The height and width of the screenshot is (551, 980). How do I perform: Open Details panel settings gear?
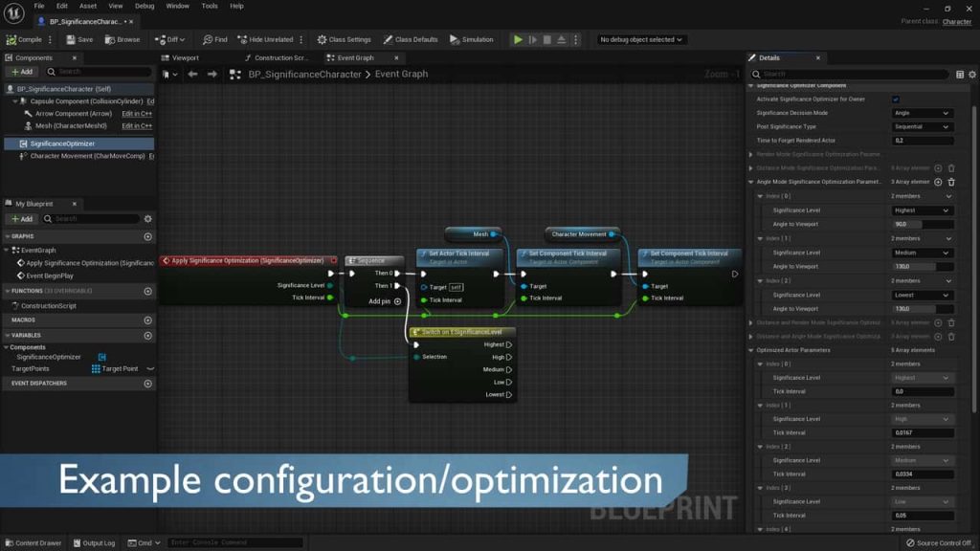pos(972,75)
